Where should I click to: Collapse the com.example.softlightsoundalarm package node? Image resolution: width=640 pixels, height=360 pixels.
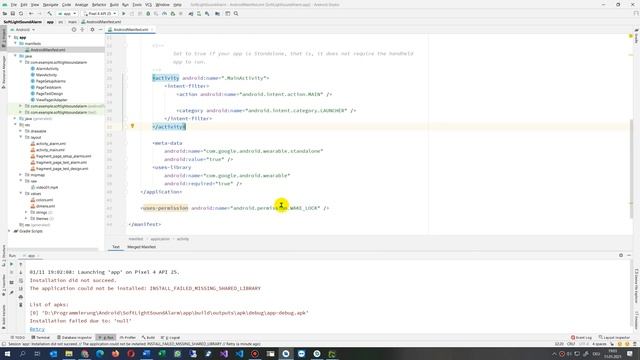point(21,62)
